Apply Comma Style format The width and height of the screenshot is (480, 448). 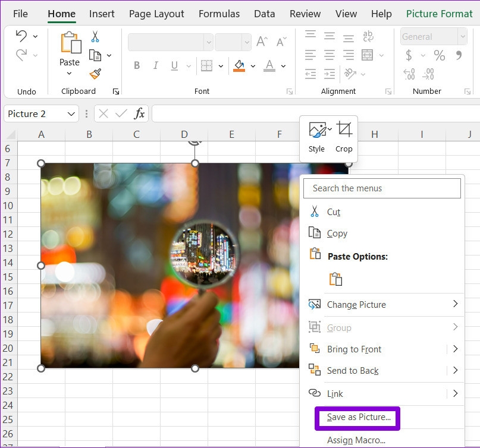click(x=459, y=55)
